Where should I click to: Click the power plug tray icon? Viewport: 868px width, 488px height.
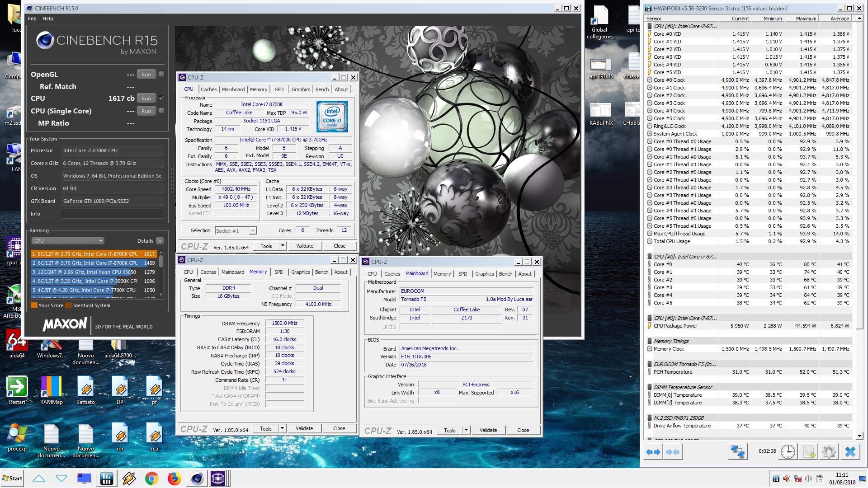(x=819, y=479)
